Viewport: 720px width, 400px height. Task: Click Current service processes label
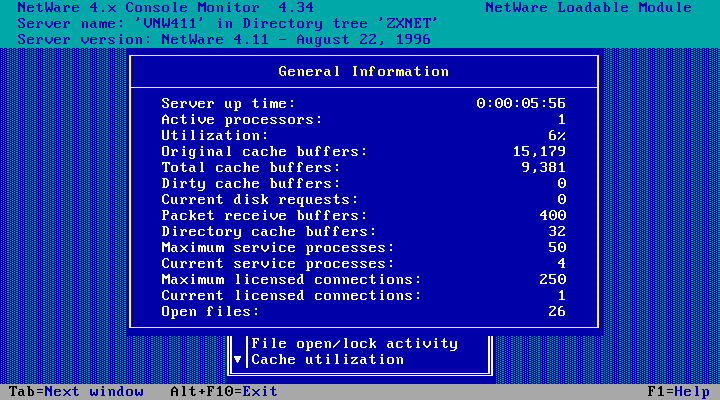(x=277, y=264)
